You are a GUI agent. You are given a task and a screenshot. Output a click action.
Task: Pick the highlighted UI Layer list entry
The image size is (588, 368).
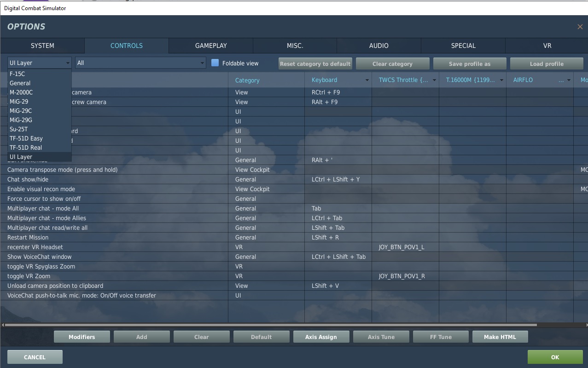click(x=40, y=157)
